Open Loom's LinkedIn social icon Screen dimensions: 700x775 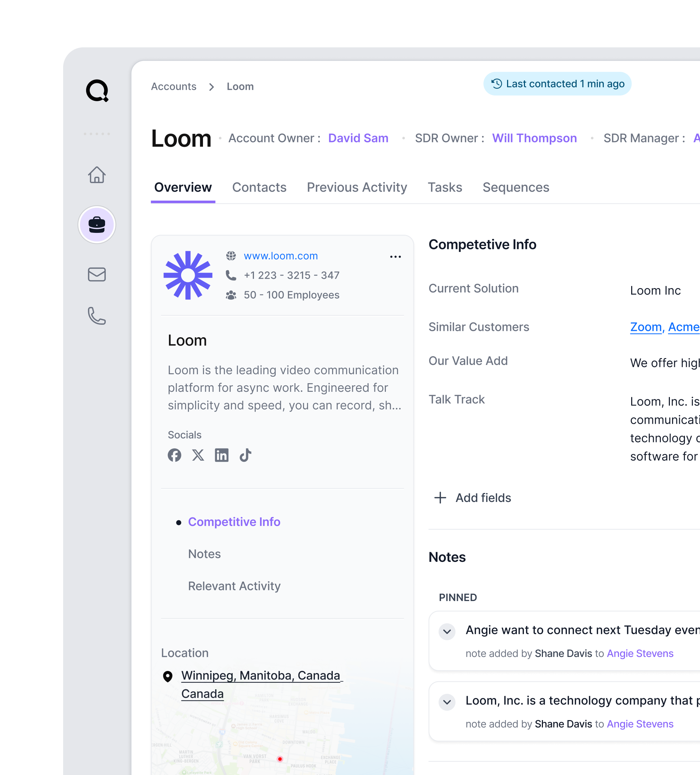click(x=222, y=455)
